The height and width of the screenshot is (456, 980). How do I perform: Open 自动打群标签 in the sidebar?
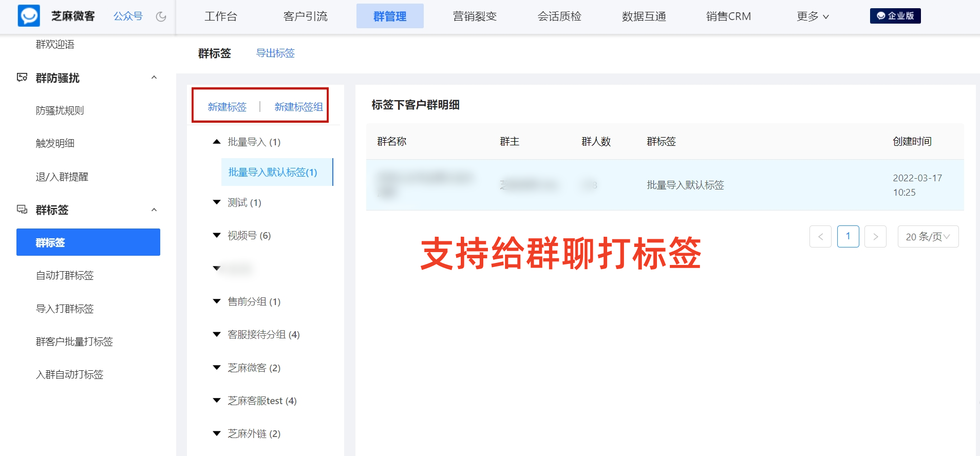pyautogui.click(x=65, y=275)
